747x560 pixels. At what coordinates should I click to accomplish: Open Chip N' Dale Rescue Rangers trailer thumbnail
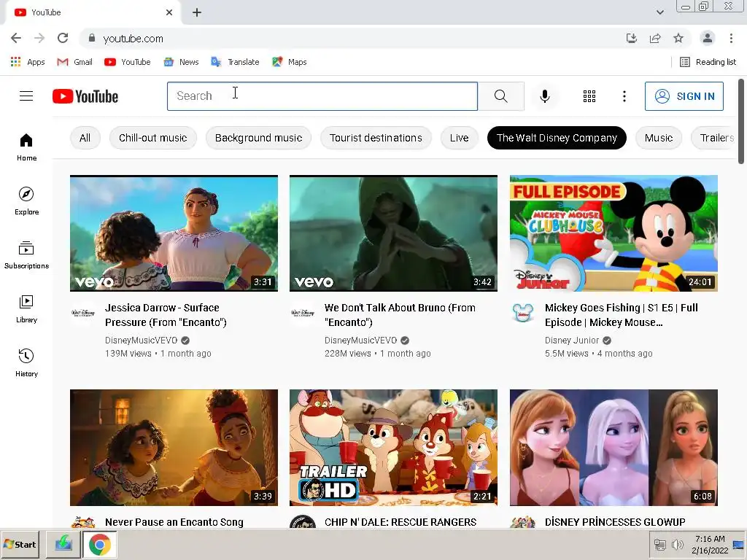tap(393, 448)
